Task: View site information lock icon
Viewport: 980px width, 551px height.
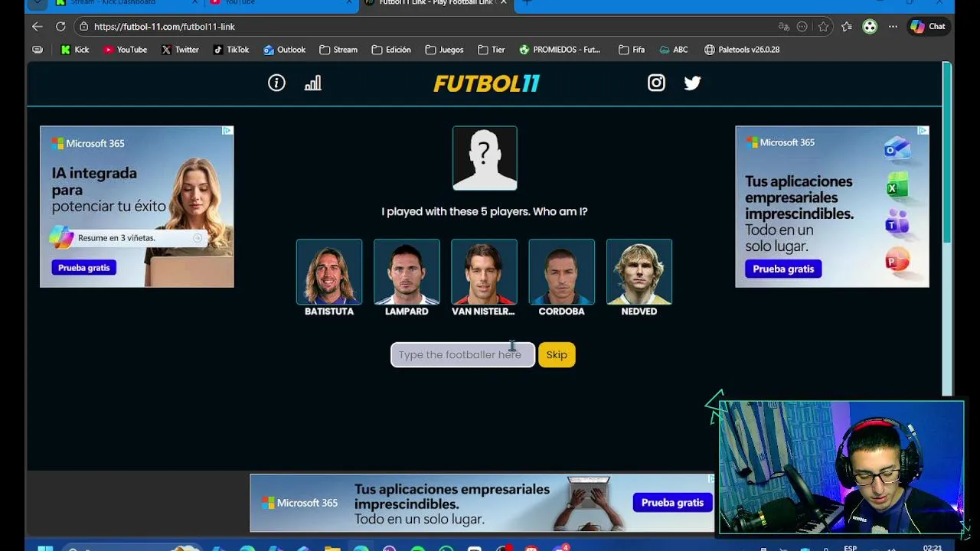Action: pyautogui.click(x=83, y=26)
